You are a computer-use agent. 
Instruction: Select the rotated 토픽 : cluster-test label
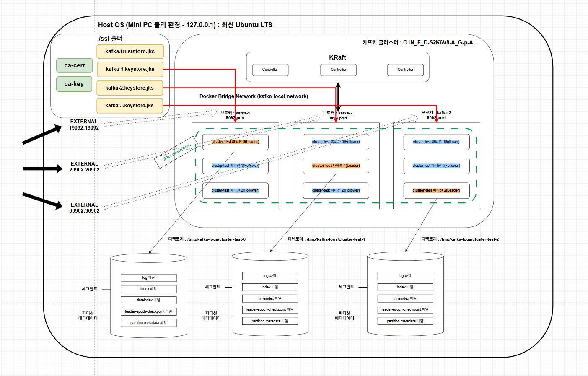(x=176, y=153)
